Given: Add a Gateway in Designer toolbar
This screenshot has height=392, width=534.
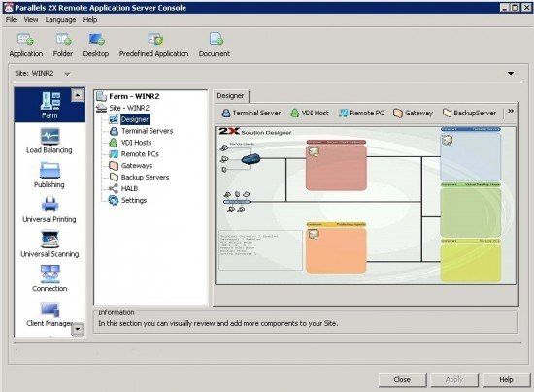Looking at the screenshot, I should (413, 113).
